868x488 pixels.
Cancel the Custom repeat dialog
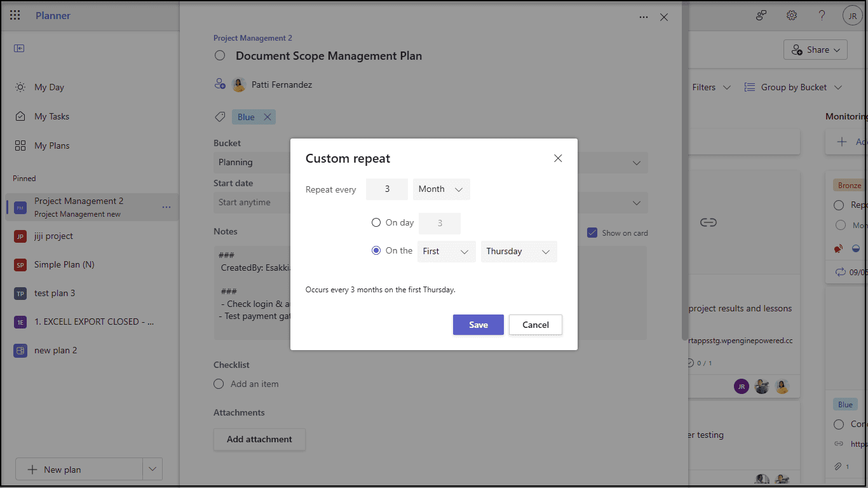tap(536, 325)
